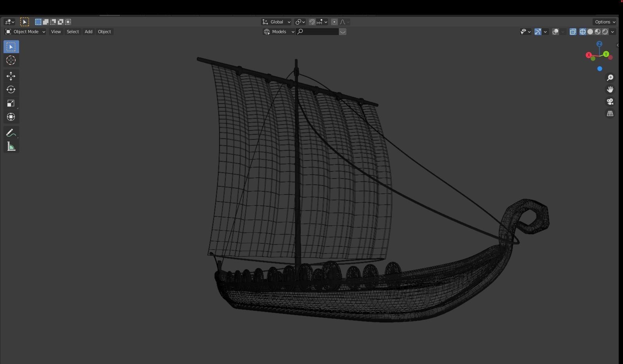The height and width of the screenshot is (364, 623).
Task: Toggle camera view with camera icon
Action: coord(610,102)
